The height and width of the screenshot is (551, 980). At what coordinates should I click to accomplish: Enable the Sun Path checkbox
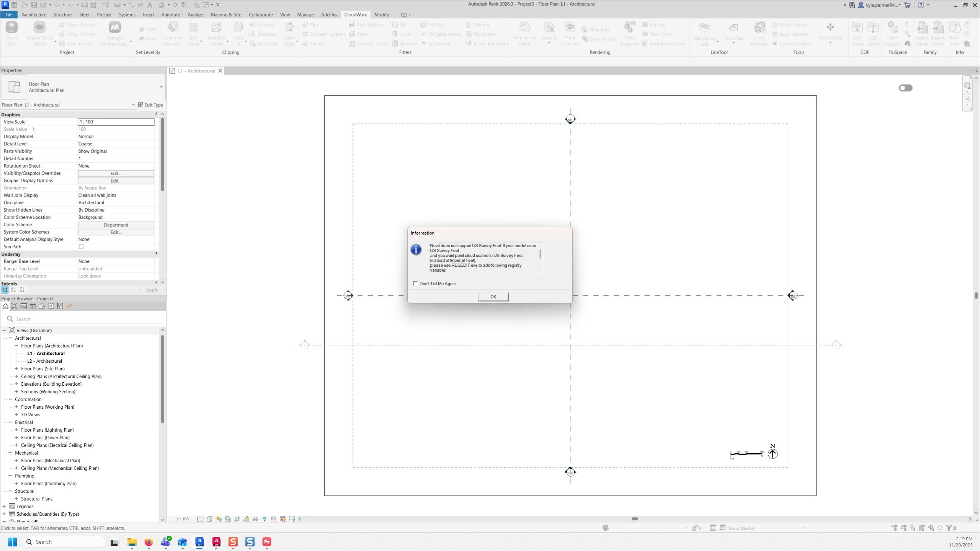pyautogui.click(x=81, y=247)
